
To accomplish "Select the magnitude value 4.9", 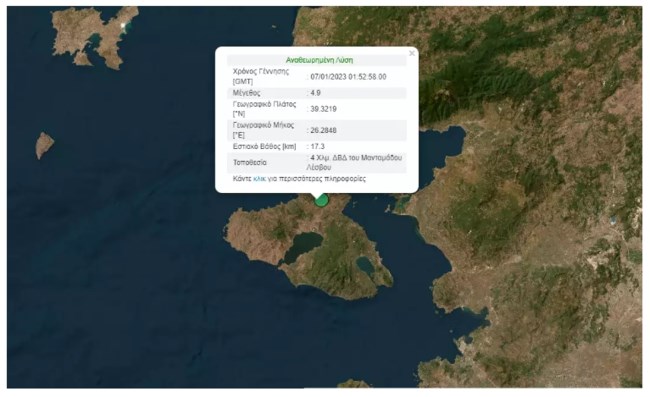I will tap(315, 93).
